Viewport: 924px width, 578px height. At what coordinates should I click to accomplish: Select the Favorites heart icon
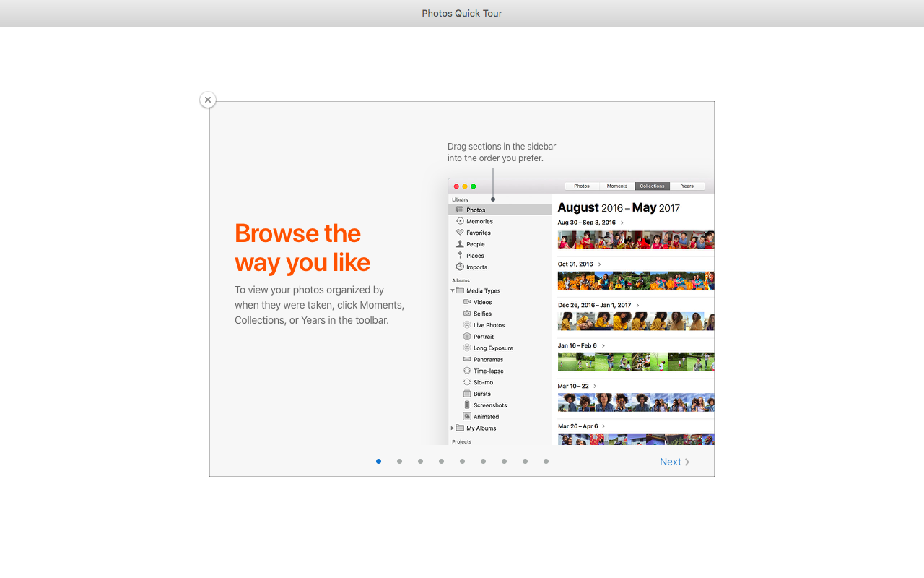tap(460, 233)
